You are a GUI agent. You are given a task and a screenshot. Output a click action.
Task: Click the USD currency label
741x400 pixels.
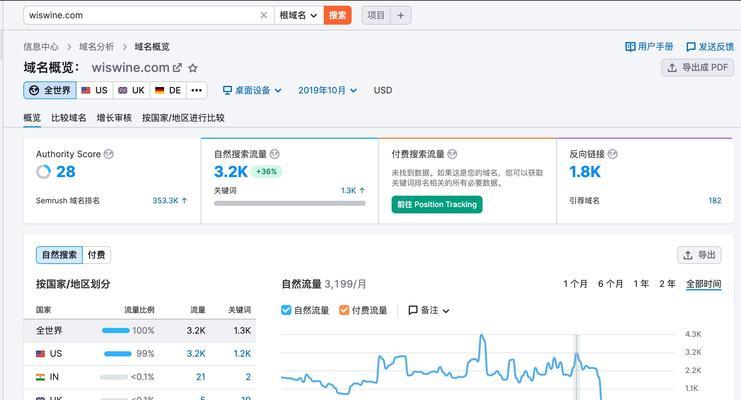click(383, 90)
